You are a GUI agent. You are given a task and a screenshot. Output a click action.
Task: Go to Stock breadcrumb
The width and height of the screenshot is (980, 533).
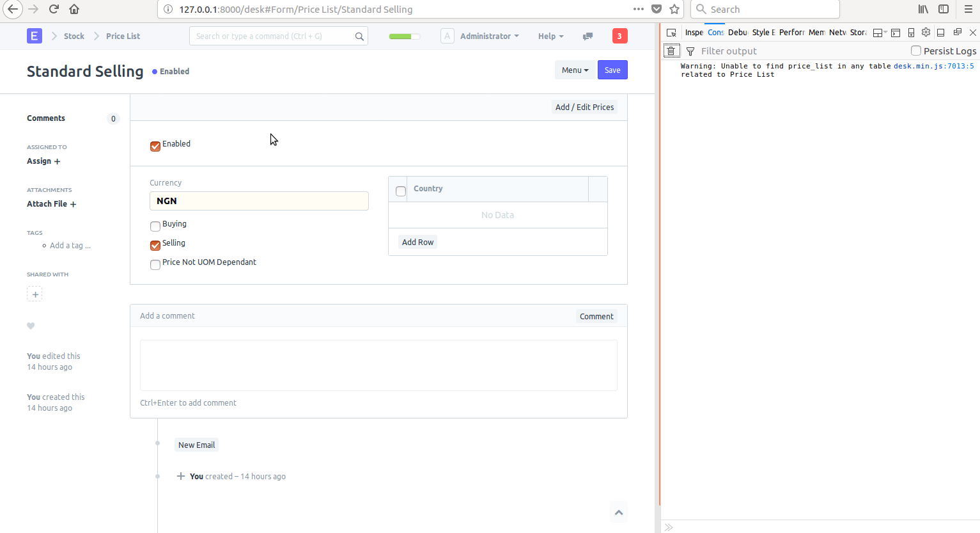click(74, 36)
